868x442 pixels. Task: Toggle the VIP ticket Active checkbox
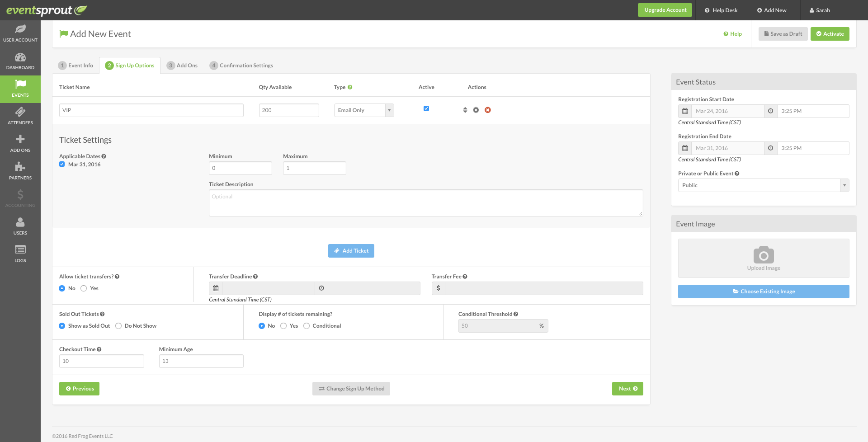pyautogui.click(x=426, y=108)
